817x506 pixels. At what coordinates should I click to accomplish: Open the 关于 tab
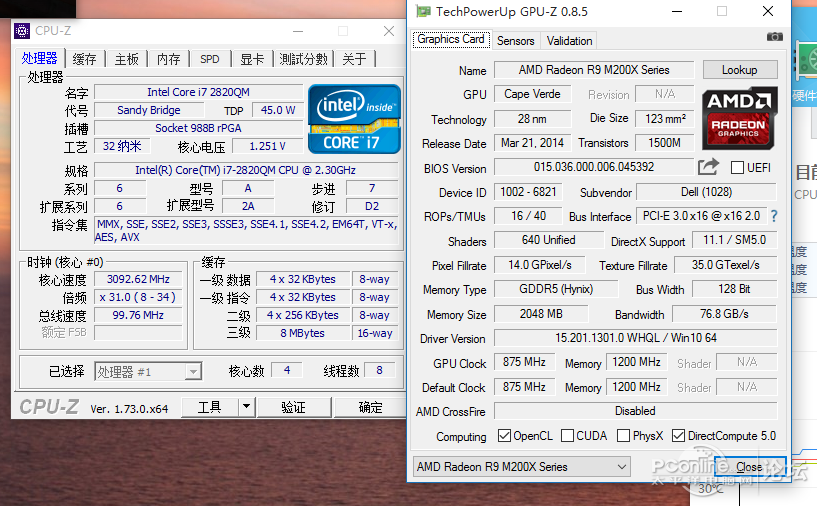(x=354, y=59)
